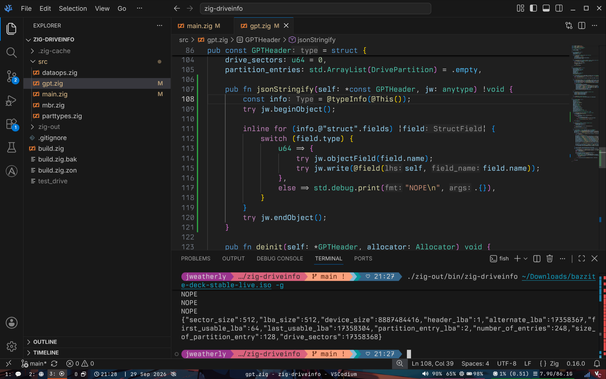Open dataops.zig in the explorer

(60, 73)
